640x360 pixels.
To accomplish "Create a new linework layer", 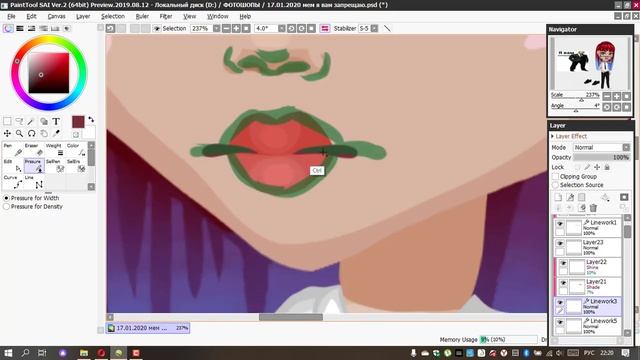I will click(570, 198).
